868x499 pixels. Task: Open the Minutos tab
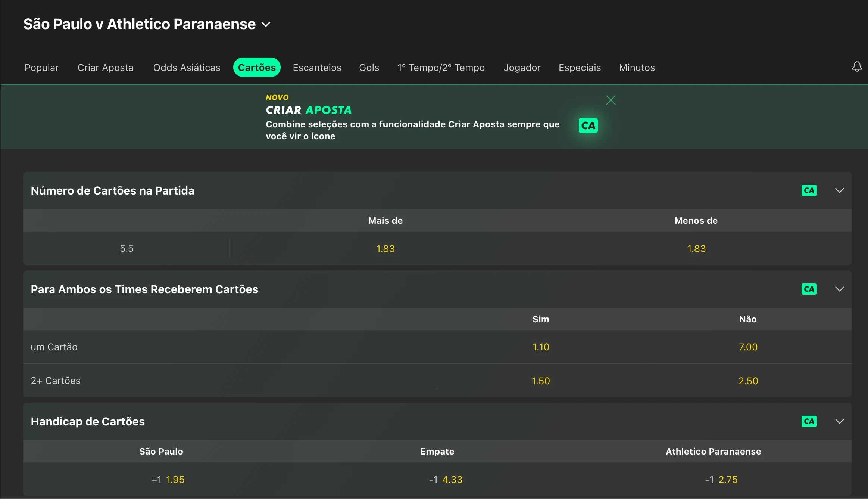click(x=637, y=68)
